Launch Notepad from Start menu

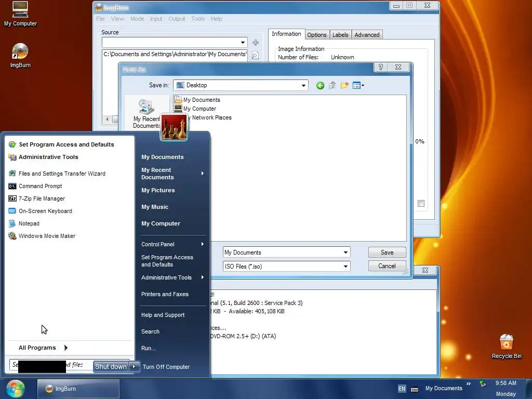[24, 223]
